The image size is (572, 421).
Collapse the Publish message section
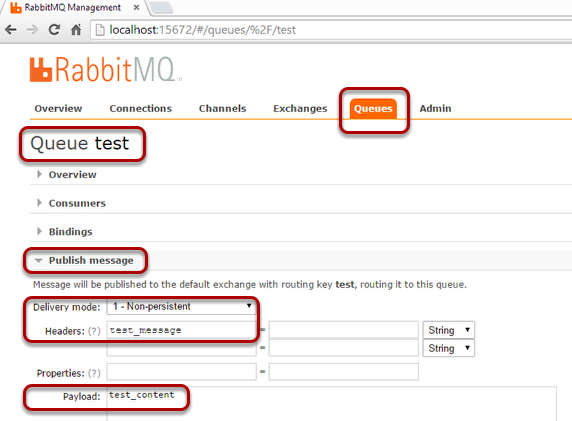pos(91,260)
